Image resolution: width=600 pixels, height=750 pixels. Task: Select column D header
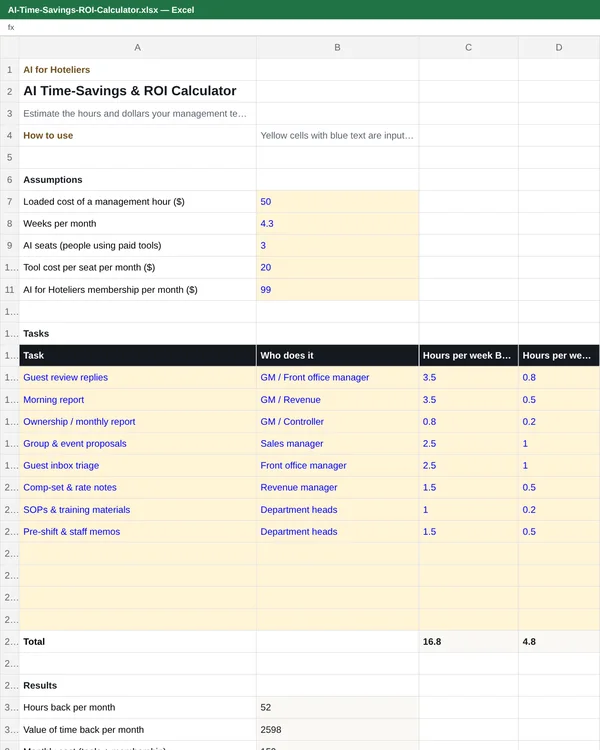pos(559,47)
